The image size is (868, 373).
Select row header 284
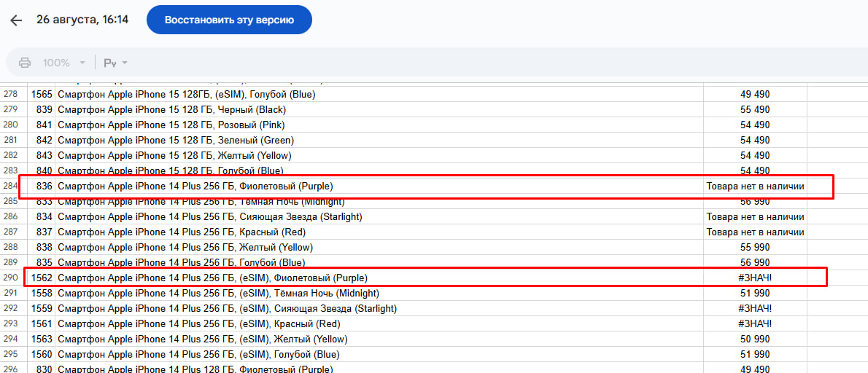click(11, 186)
